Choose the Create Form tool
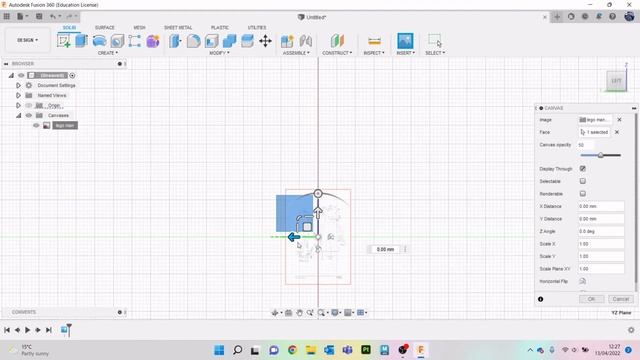This screenshot has height=360, width=640. point(153,41)
